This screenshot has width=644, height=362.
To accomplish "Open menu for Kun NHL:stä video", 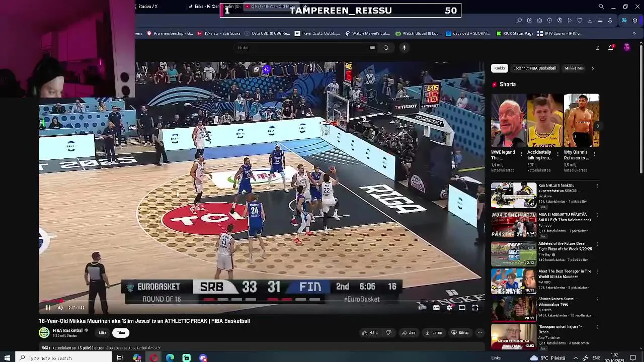I will (x=597, y=186).
